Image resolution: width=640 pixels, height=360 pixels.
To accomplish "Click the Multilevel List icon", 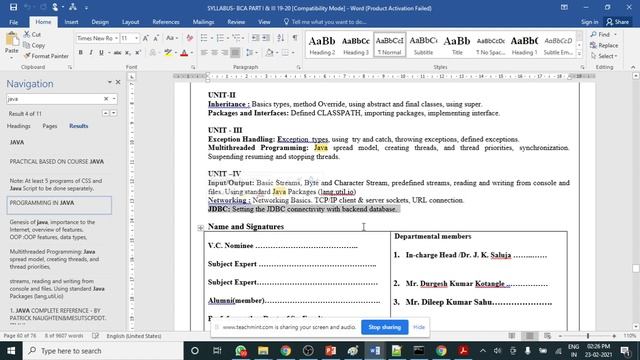I will 236,38.
